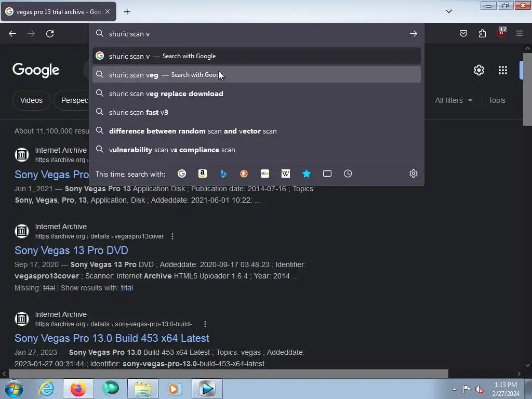Close the vegas pro 13 trial archive tab
The image size is (532, 399).
click(x=108, y=11)
